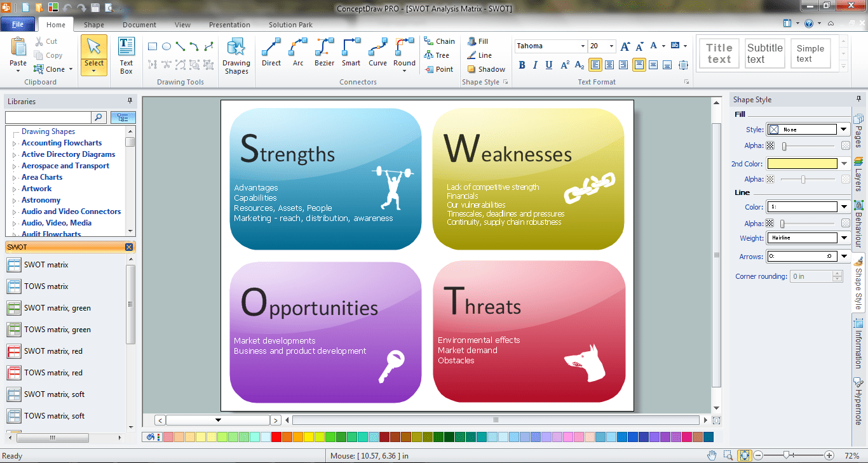
Task: Click the Libraries search magnifier icon
Action: point(99,117)
